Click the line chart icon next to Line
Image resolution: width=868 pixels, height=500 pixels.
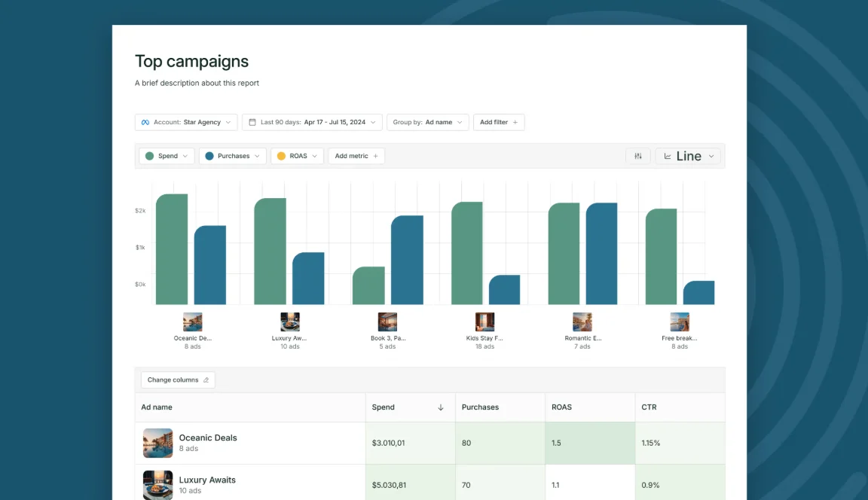tap(669, 156)
